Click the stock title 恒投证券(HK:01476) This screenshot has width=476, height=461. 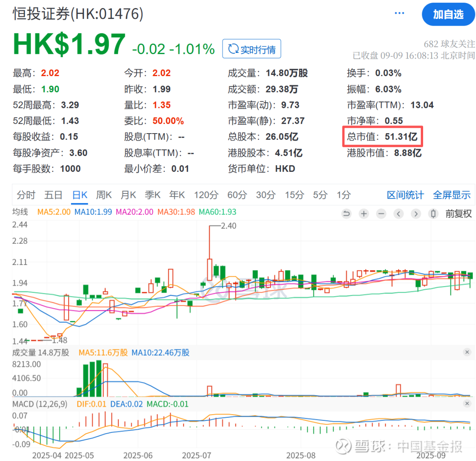pyautogui.click(x=78, y=14)
